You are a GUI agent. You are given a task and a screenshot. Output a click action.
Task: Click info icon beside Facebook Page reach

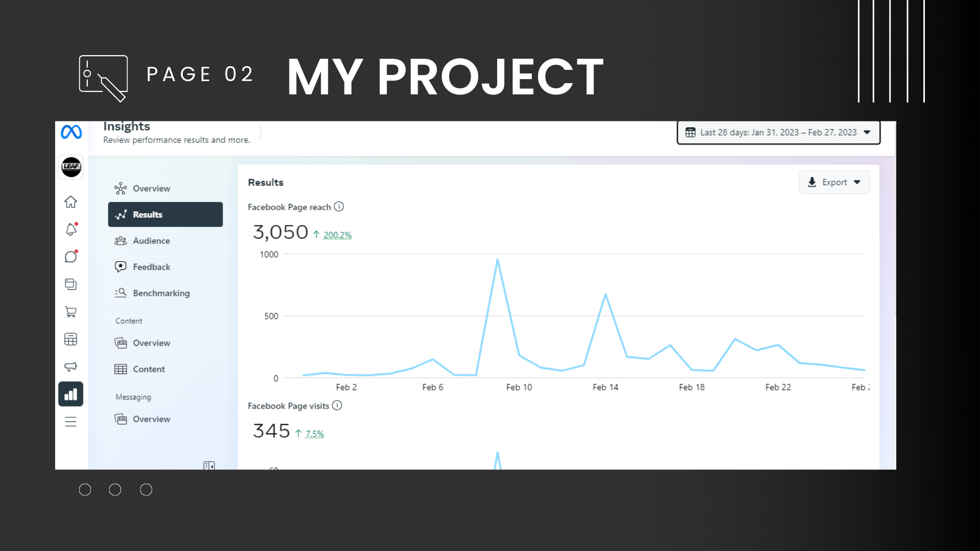pyautogui.click(x=339, y=207)
